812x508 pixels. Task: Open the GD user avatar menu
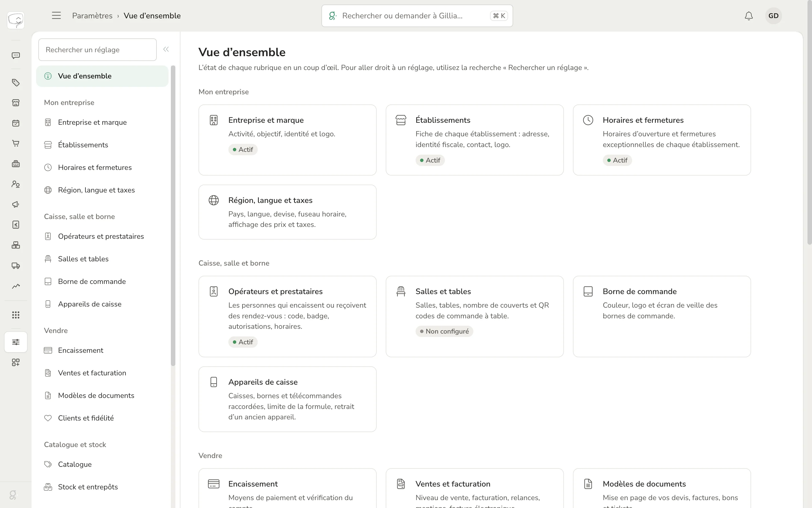point(773,16)
